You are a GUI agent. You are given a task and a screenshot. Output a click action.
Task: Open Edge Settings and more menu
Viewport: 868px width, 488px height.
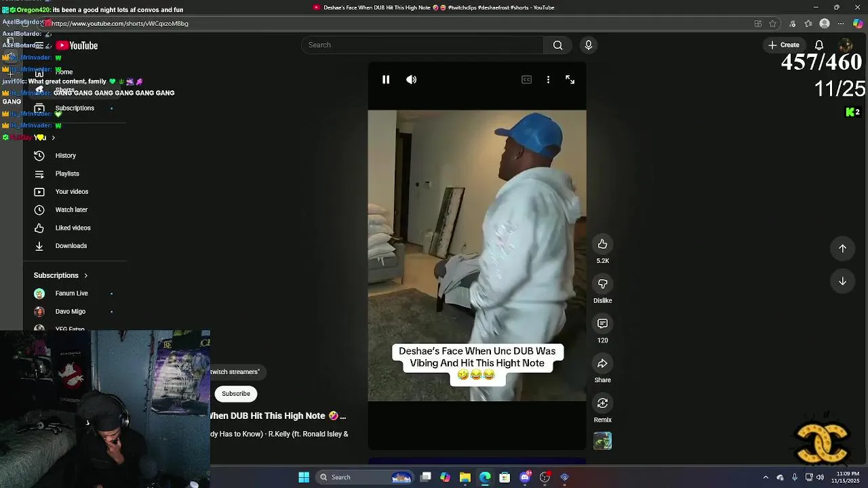[x=841, y=24]
